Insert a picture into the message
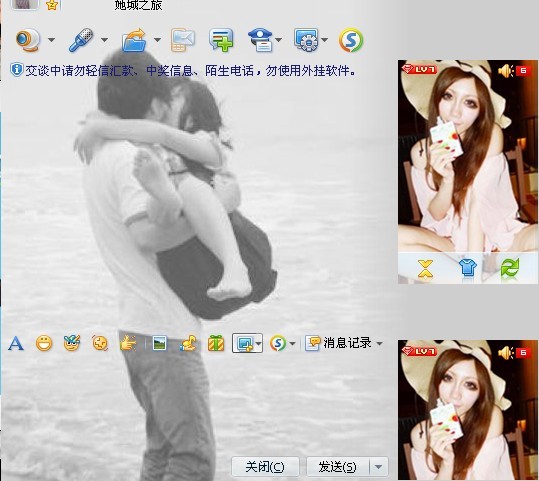 tap(160, 343)
